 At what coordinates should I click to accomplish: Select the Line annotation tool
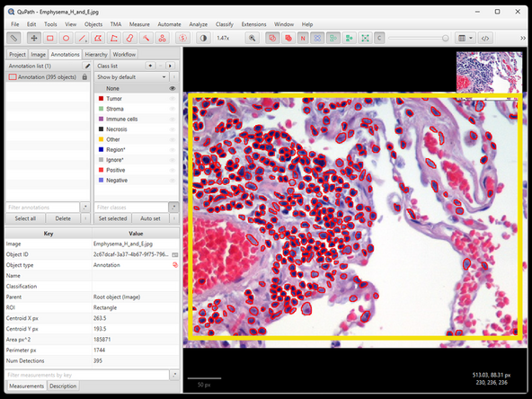pyautogui.click(x=82, y=38)
